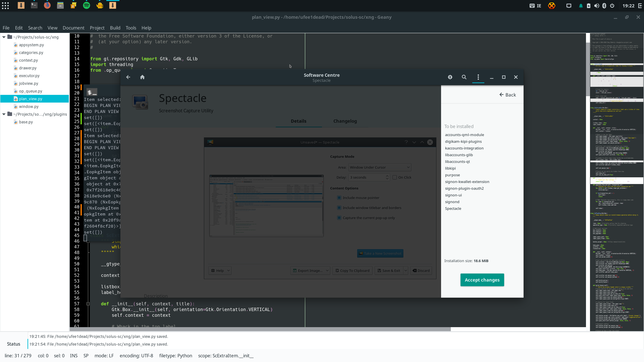644x362 pixels.
Task: Click the code minimap overview on the right
Action: (x=617, y=182)
